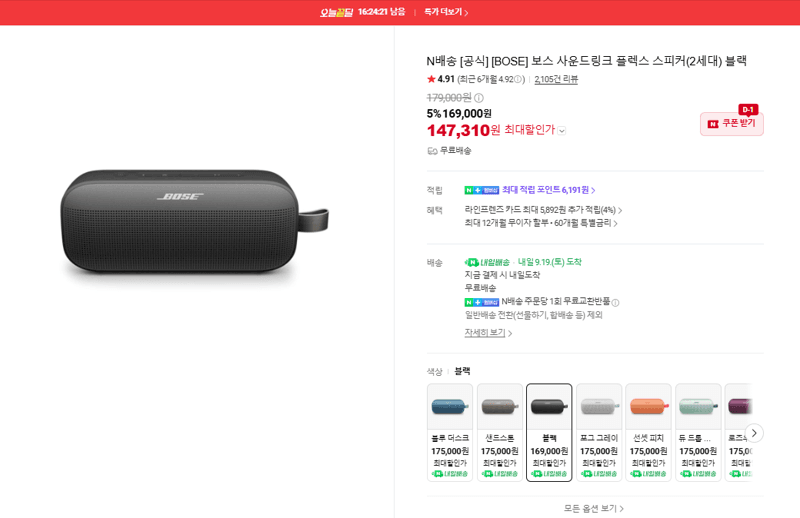Image resolution: width=800 pixels, height=518 pixels.
Task: Click the N+ membership badge in 적립 row
Action: point(481,190)
